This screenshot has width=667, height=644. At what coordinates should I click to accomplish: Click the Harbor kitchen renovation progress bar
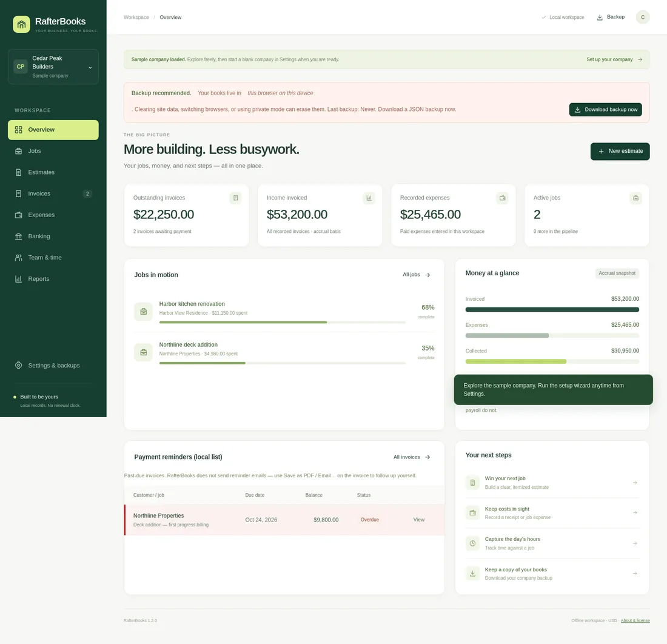point(283,323)
